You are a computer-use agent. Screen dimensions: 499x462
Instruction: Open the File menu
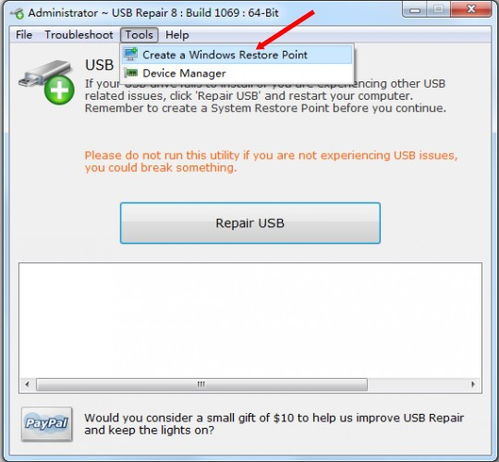point(24,35)
